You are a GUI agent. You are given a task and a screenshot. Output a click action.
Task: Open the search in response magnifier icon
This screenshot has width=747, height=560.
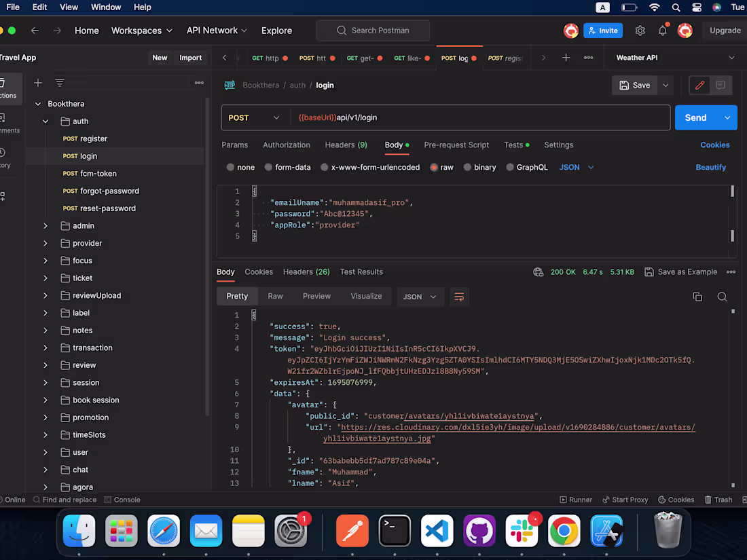(x=722, y=297)
